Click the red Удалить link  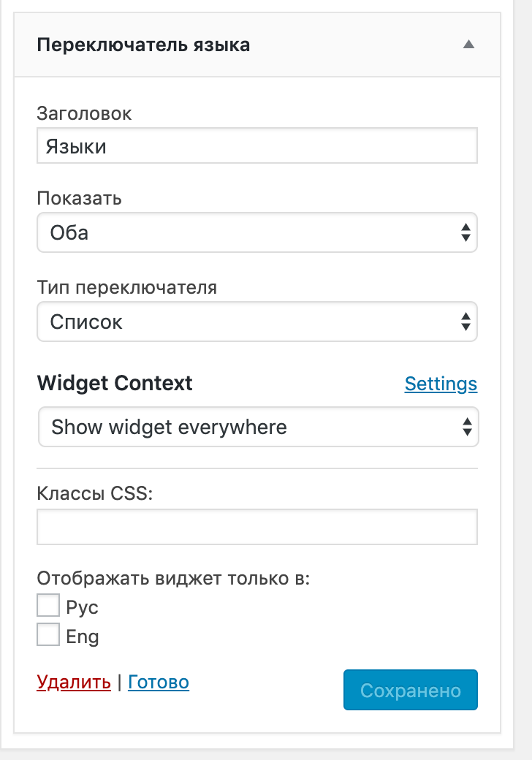74,683
